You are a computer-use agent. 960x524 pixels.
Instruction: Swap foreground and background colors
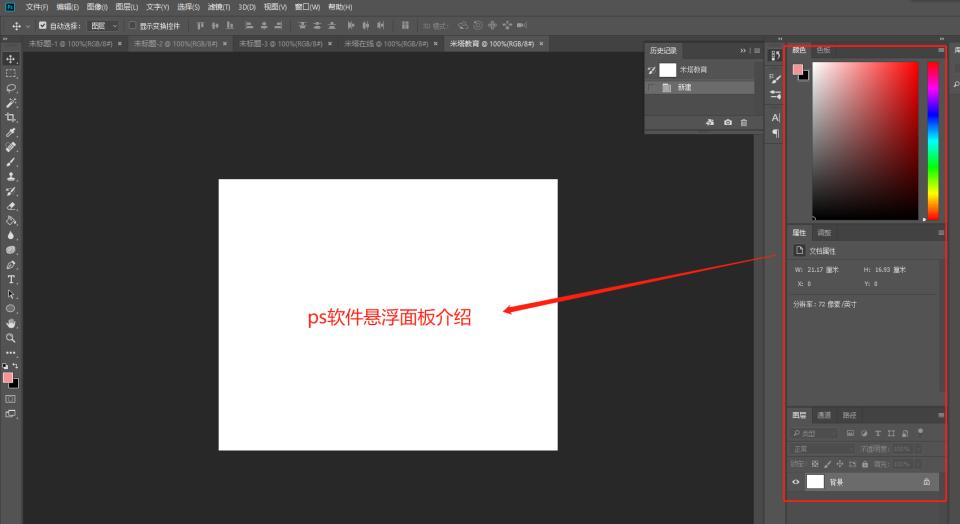(15, 365)
